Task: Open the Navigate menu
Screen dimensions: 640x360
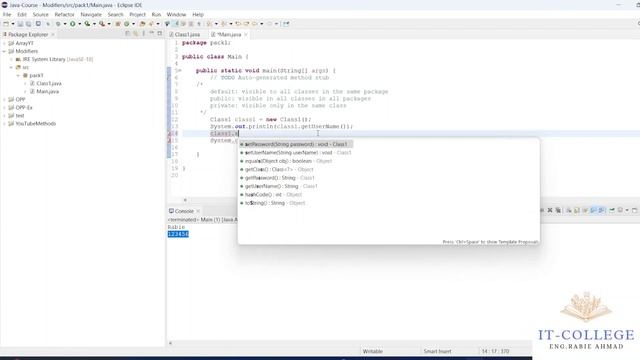Action: 91,14
